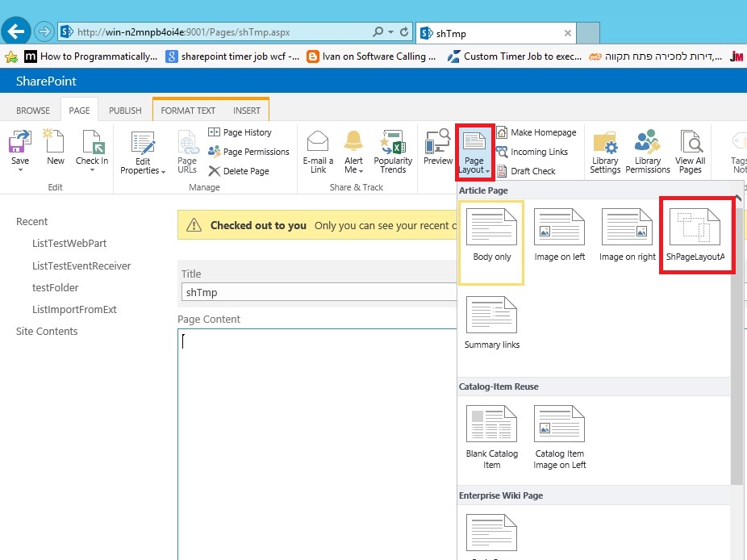Switch to the BROWSE ribbon tab

33,111
